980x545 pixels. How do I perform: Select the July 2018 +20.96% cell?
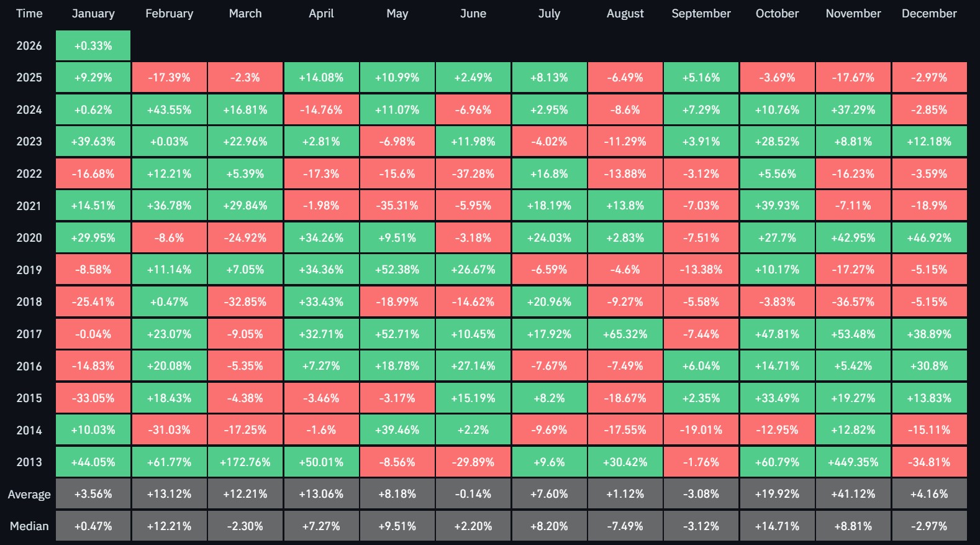(x=549, y=302)
